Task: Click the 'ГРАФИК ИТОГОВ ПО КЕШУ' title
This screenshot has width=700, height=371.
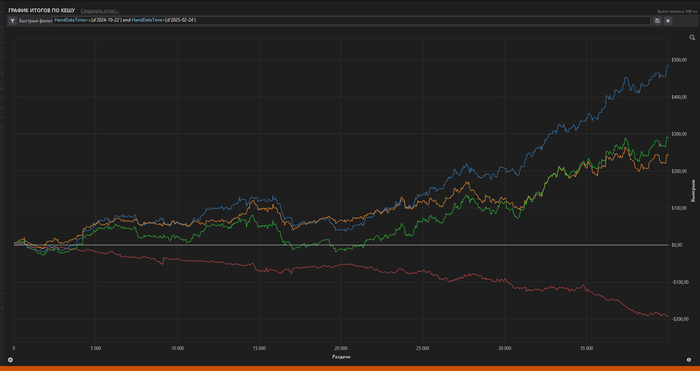Action: [42, 10]
